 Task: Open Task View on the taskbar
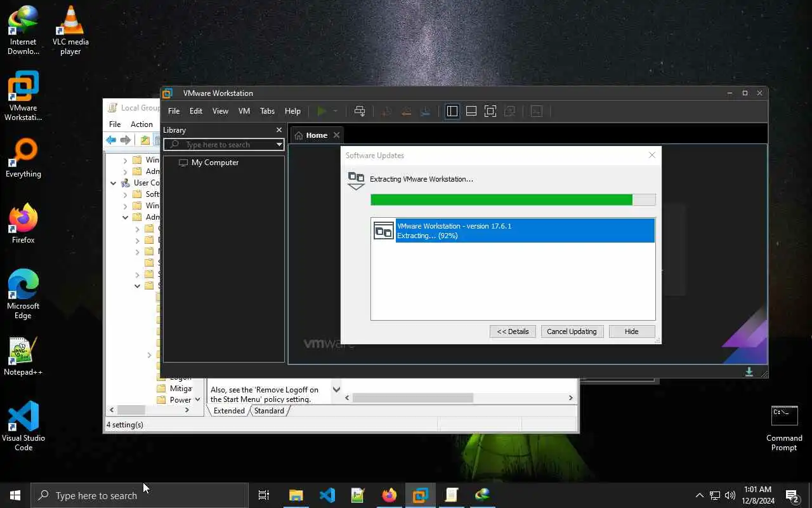click(x=264, y=495)
